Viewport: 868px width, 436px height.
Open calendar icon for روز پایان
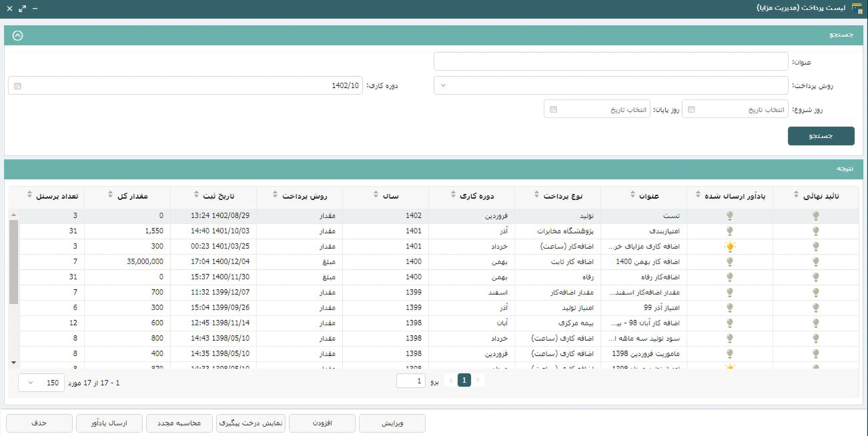[553, 109]
